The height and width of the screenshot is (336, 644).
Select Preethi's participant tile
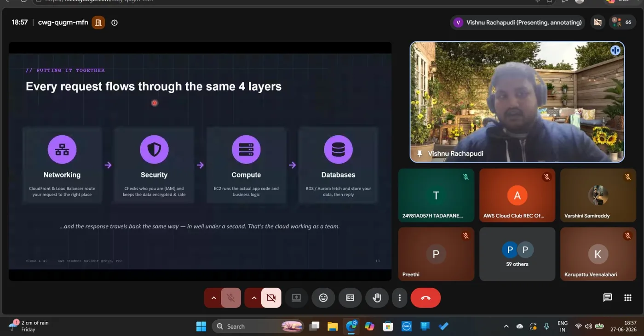click(x=436, y=254)
